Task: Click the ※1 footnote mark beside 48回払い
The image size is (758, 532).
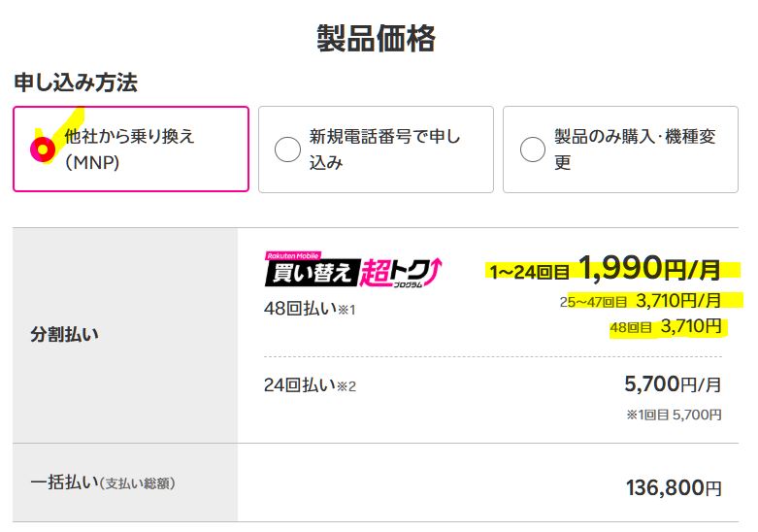Action: coord(347,310)
